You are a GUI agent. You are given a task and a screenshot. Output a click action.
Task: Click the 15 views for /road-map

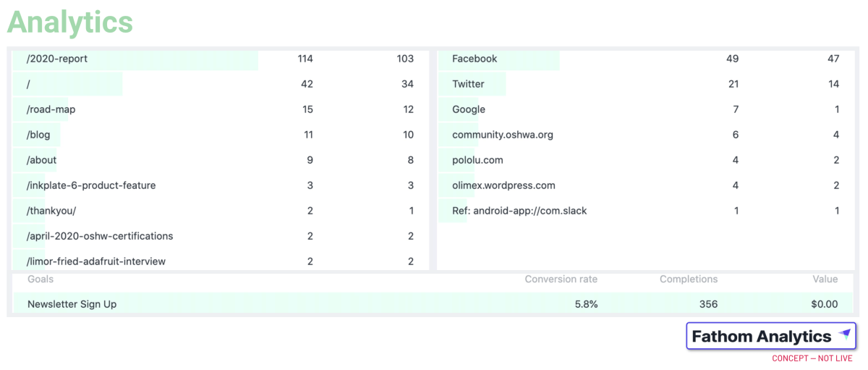tap(307, 109)
